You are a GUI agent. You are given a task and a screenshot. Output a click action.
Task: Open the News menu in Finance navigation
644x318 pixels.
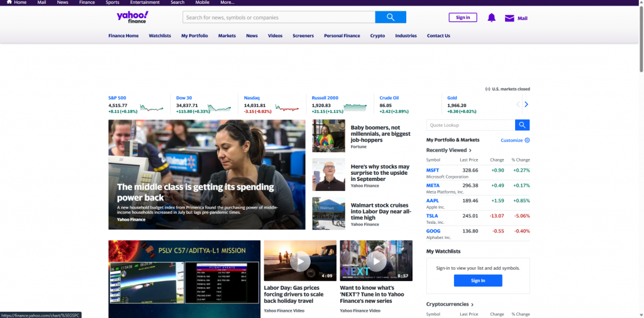coord(252,36)
